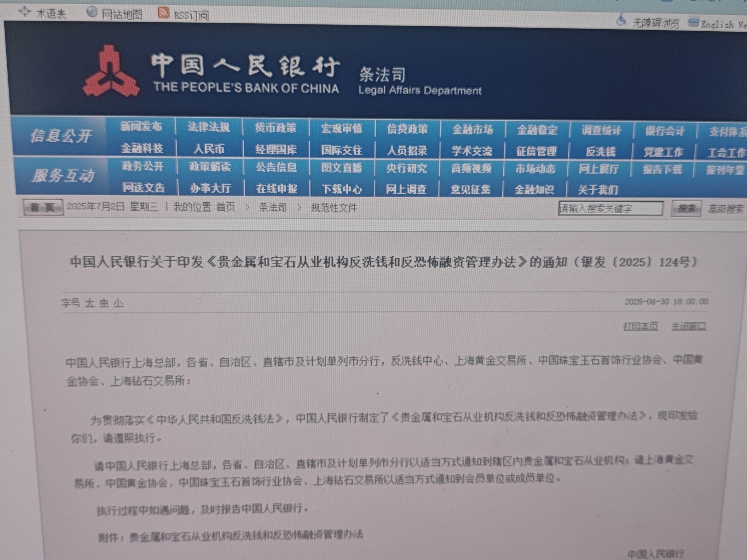Click 打印本页 print page link
This screenshot has height=560, width=747.
click(640, 326)
